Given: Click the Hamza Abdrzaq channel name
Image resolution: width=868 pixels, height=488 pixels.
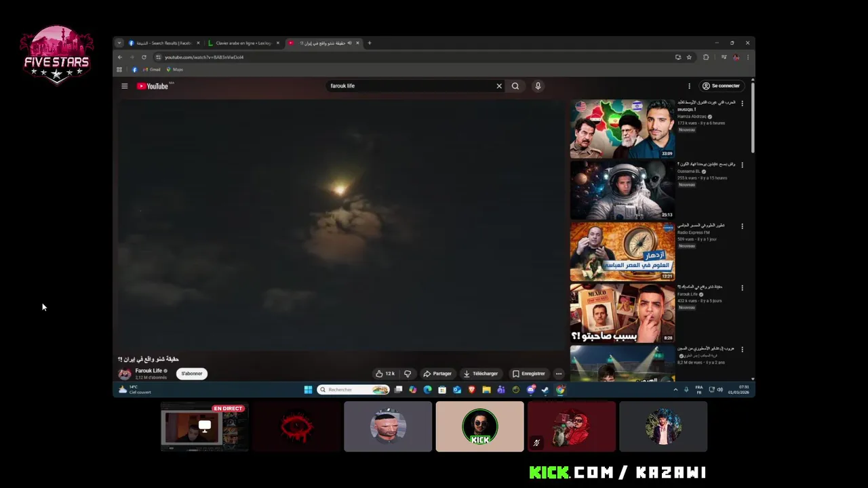Looking at the screenshot, I should coord(692,117).
